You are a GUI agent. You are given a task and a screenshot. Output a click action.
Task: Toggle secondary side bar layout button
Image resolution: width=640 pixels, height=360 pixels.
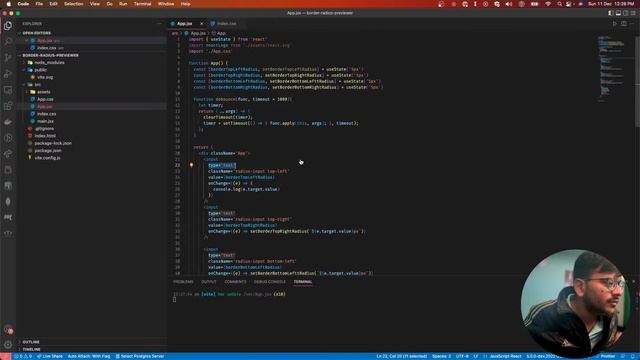tap(625, 13)
